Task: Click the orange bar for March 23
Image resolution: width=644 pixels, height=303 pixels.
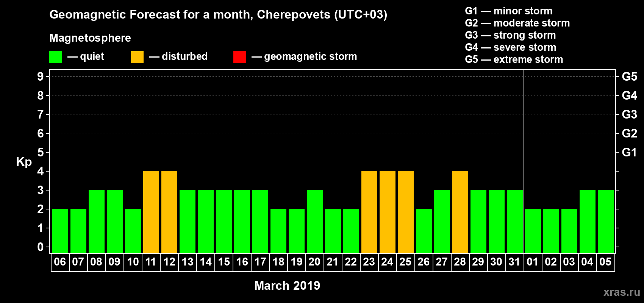Action: 369,212
